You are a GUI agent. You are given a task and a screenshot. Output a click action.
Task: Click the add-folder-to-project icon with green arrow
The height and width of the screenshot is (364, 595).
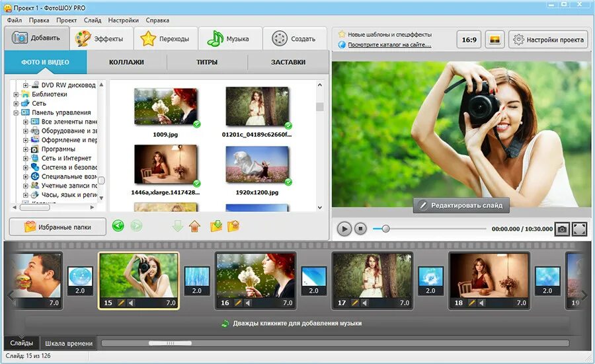pos(216,227)
